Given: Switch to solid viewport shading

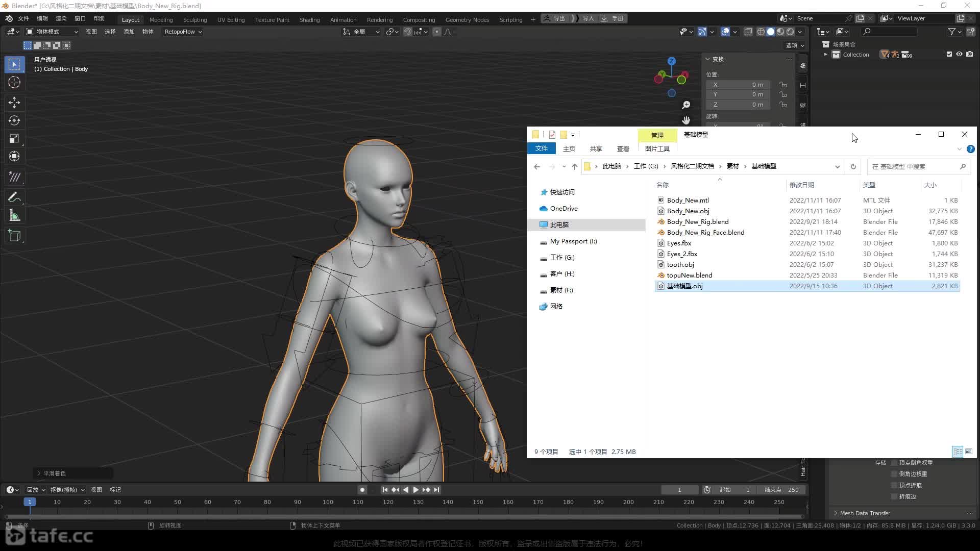Looking at the screenshot, I should tap(771, 32).
